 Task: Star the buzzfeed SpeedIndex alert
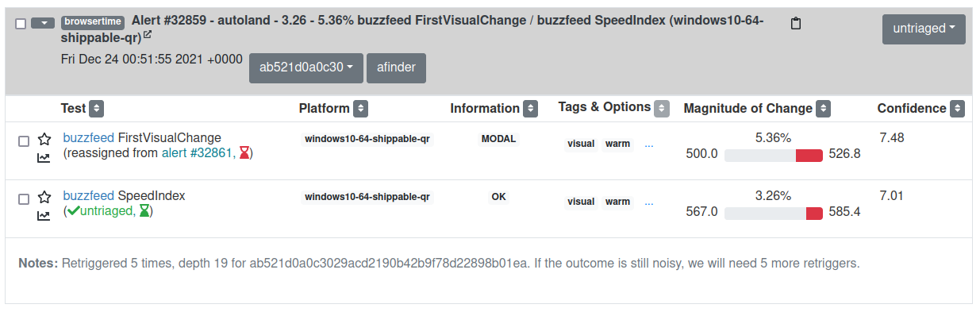[44, 198]
